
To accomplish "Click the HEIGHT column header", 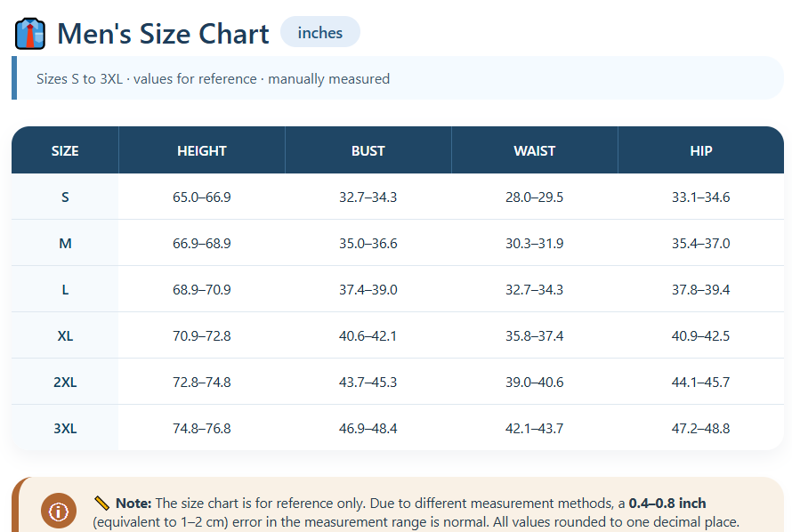I will pyautogui.click(x=202, y=151).
